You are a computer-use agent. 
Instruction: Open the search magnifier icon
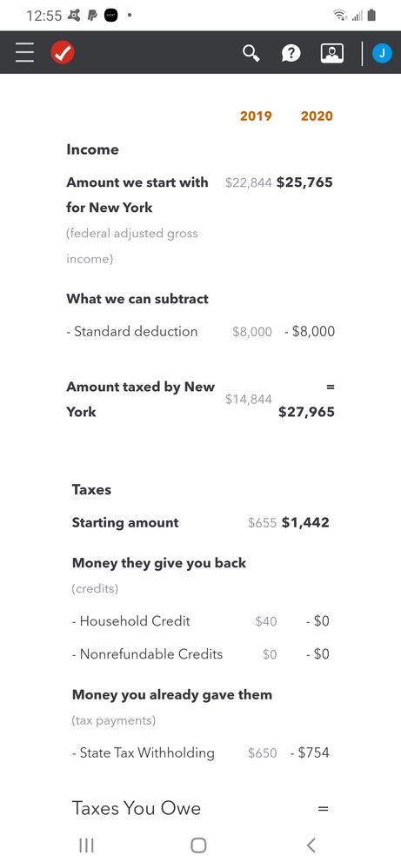tap(251, 53)
